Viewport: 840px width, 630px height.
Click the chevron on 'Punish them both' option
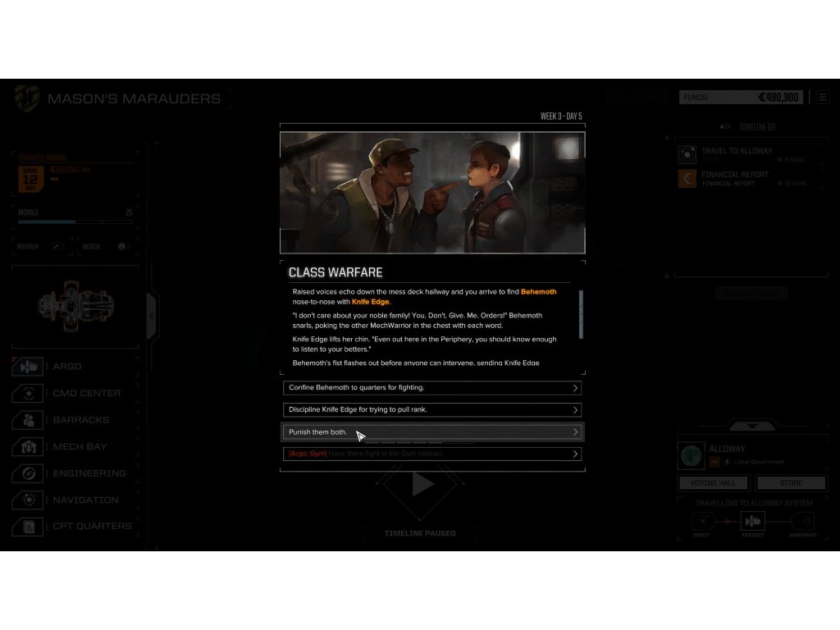pos(575,431)
